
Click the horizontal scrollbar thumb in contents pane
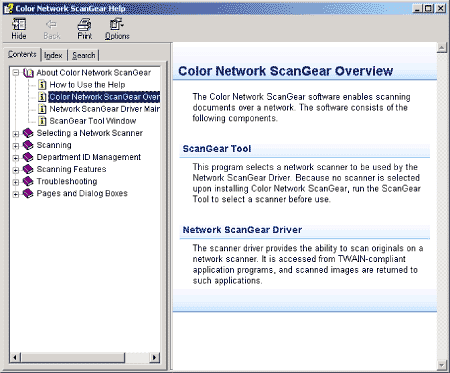pos(73,358)
